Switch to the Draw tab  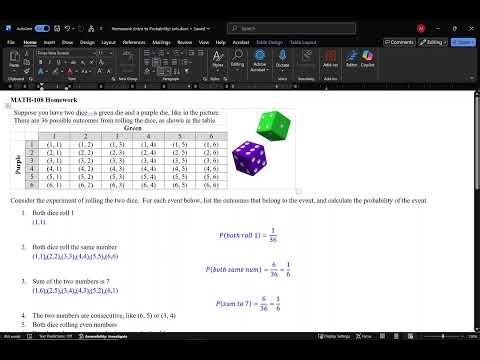point(67,42)
